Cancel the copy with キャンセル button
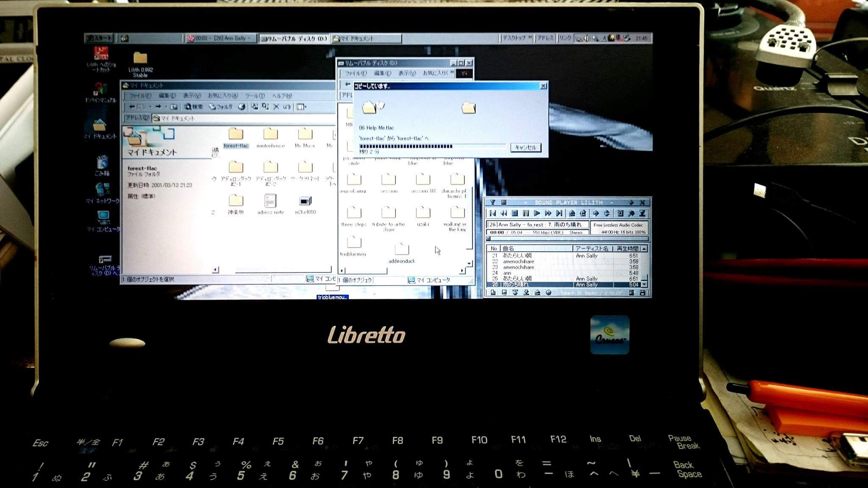 click(x=526, y=147)
